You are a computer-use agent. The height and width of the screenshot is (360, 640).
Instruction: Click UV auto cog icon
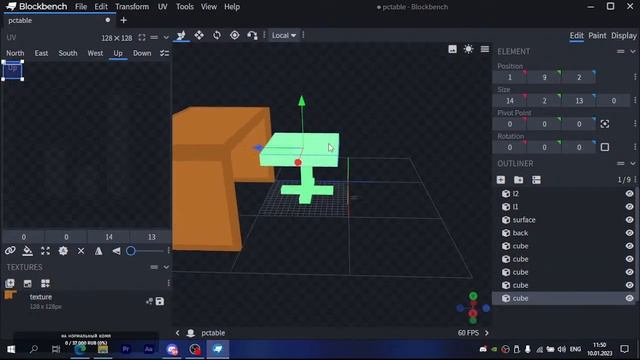pyautogui.click(x=63, y=251)
